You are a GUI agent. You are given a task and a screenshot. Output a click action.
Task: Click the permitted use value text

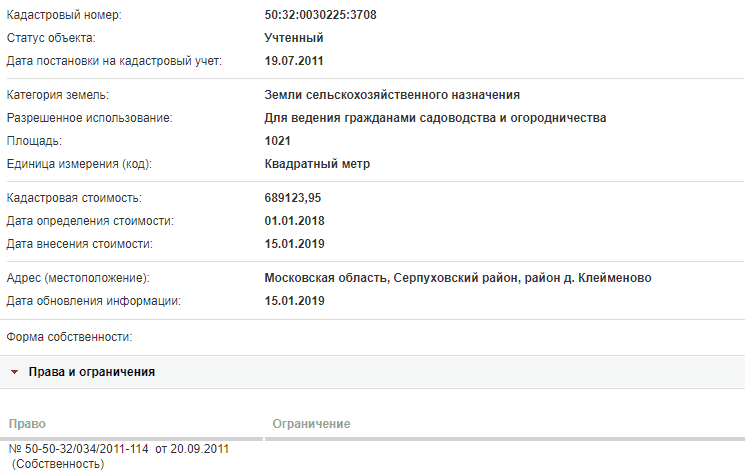point(435,118)
